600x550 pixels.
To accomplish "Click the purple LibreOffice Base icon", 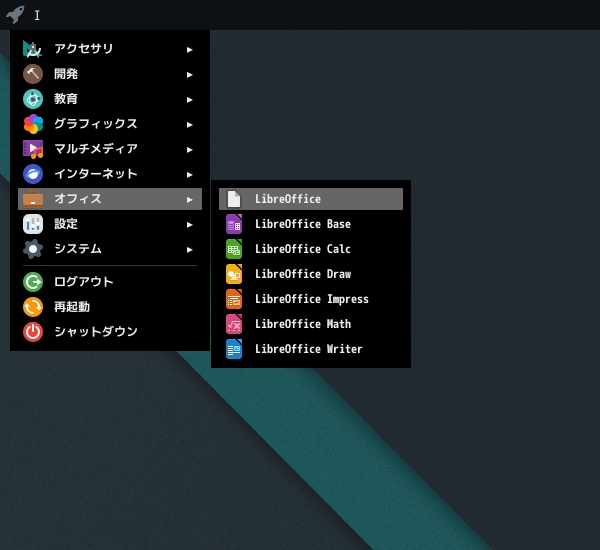I will click(x=234, y=224).
